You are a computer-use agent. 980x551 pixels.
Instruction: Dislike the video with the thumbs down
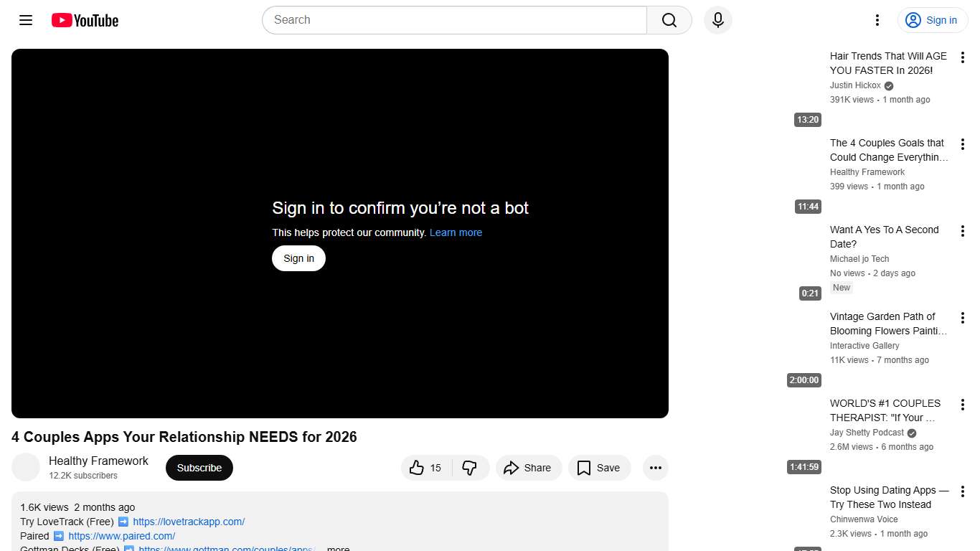tap(470, 467)
